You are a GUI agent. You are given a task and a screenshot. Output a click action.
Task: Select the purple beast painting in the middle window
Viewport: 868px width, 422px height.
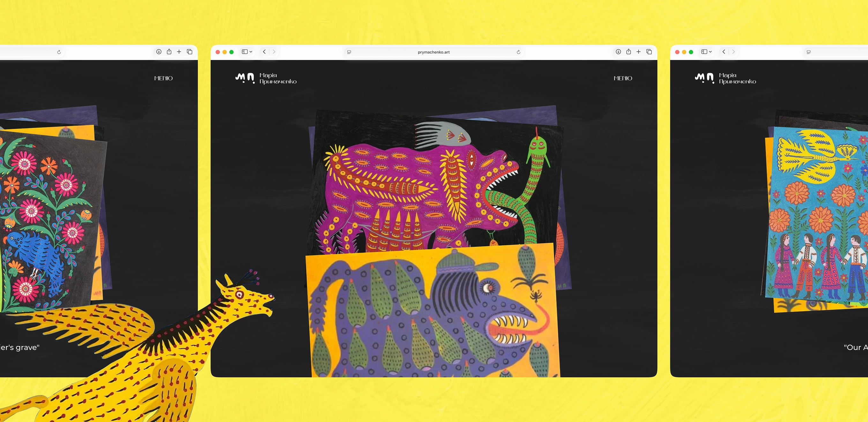tap(435, 182)
